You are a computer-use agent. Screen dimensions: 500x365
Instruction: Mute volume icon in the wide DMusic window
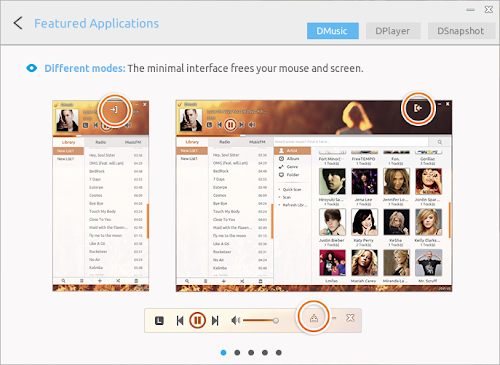[252, 125]
